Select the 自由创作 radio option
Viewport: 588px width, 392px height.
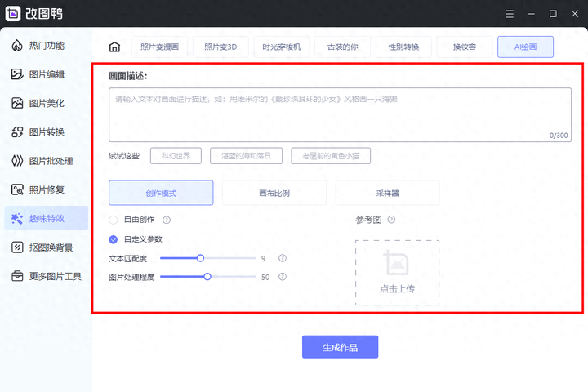tap(114, 220)
